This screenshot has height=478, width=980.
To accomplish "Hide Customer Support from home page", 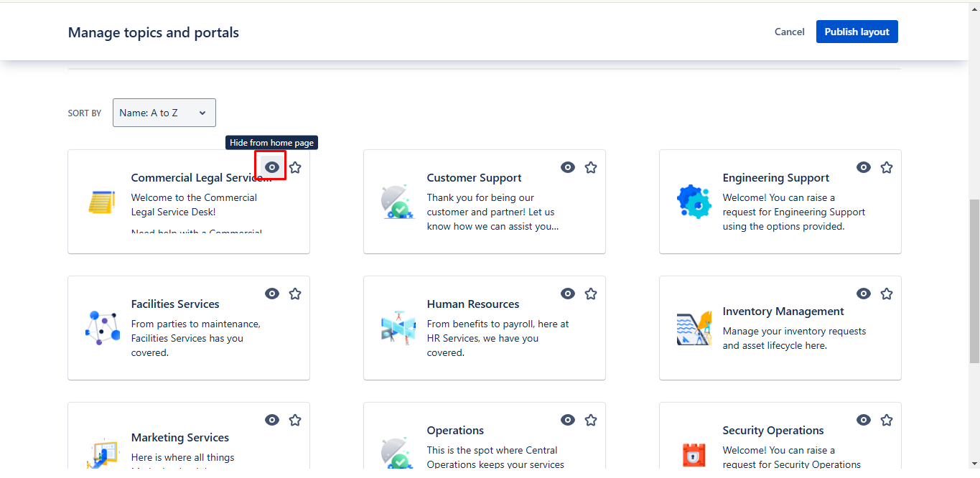I will (x=568, y=167).
